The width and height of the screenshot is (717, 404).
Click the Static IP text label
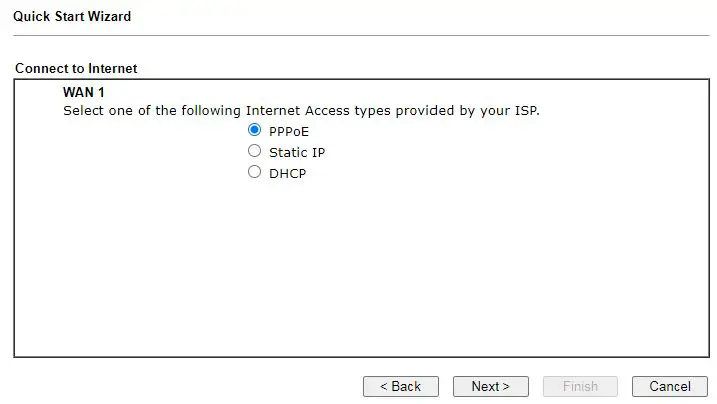click(x=297, y=153)
